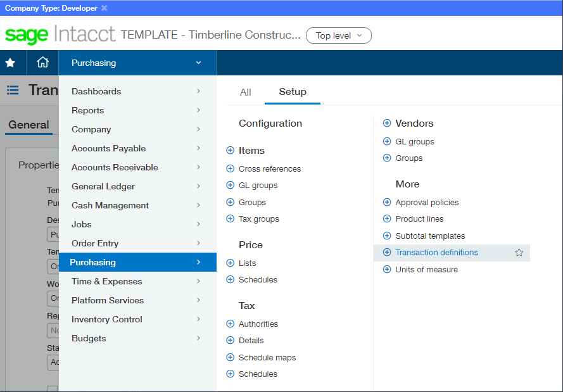563x392 pixels.
Task: Add Tax Details with plus icon
Action: point(230,340)
